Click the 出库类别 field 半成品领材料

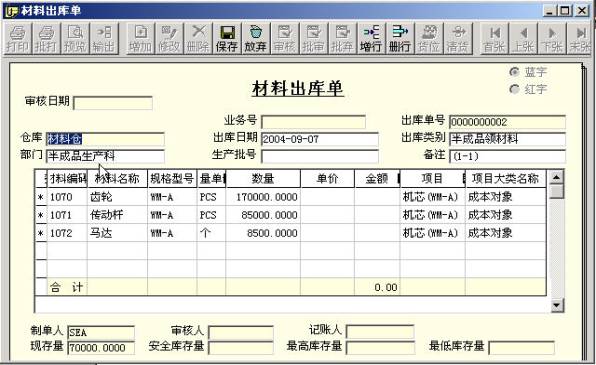point(507,139)
